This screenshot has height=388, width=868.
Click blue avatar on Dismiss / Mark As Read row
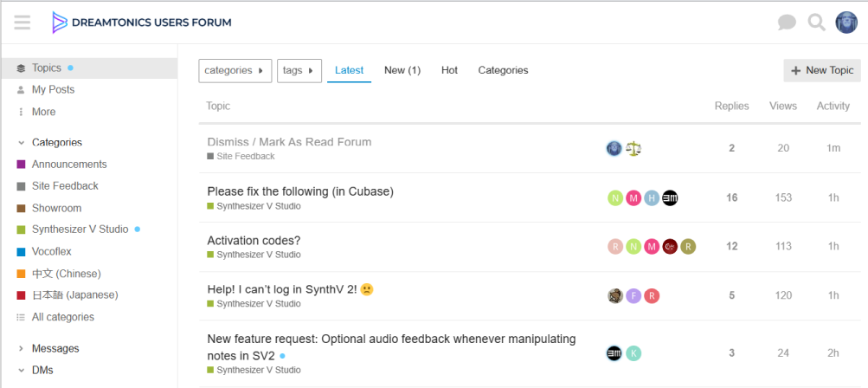tap(614, 148)
